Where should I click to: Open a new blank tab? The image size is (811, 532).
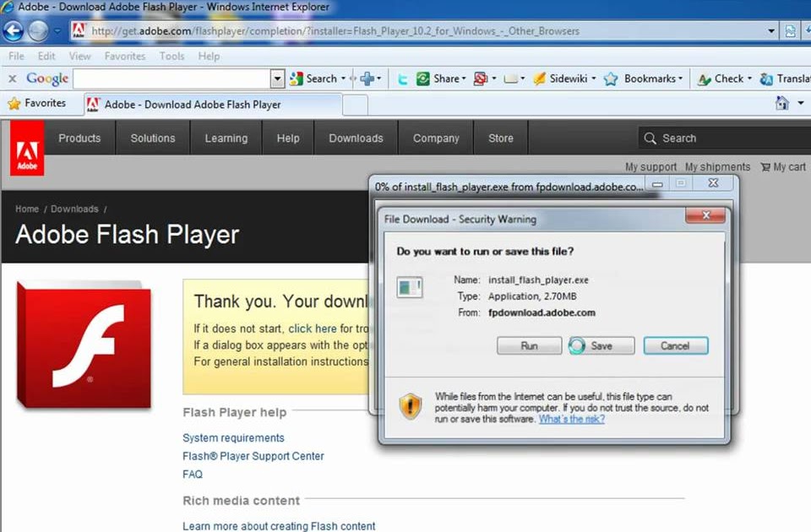(355, 105)
